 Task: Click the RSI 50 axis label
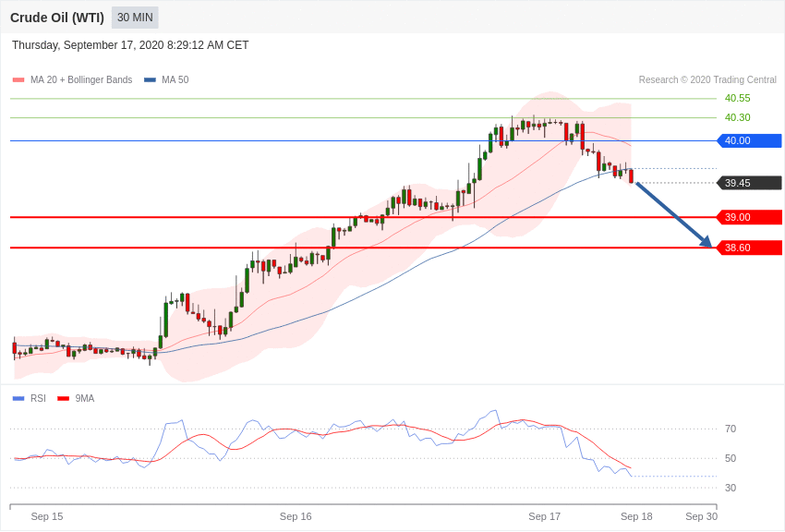pyautogui.click(x=731, y=458)
